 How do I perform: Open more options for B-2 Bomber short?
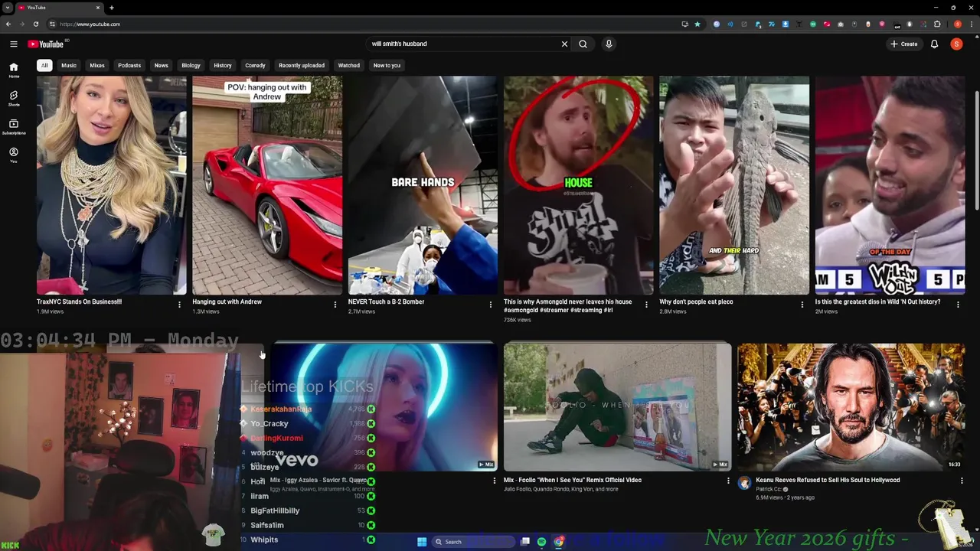pyautogui.click(x=491, y=305)
